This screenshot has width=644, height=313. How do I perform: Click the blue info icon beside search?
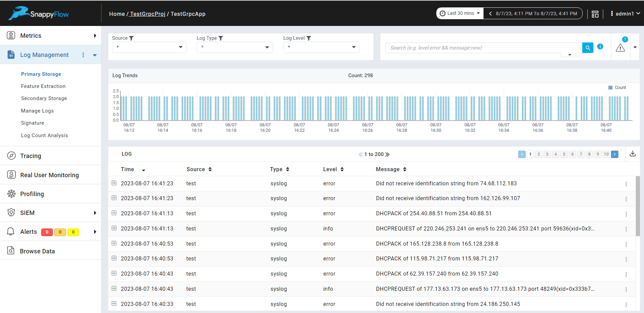pyautogui.click(x=600, y=47)
